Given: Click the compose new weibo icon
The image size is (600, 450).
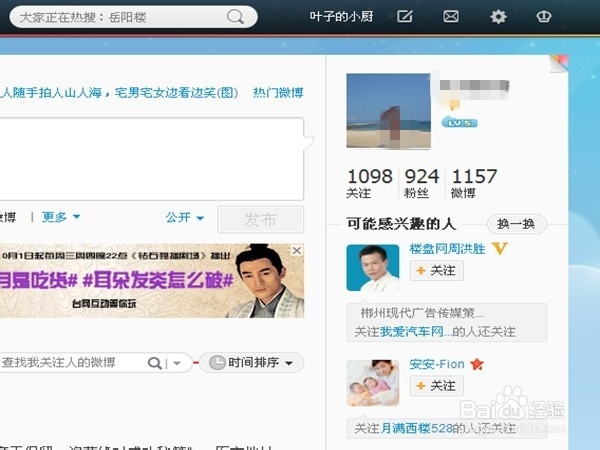Looking at the screenshot, I should pos(404,16).
